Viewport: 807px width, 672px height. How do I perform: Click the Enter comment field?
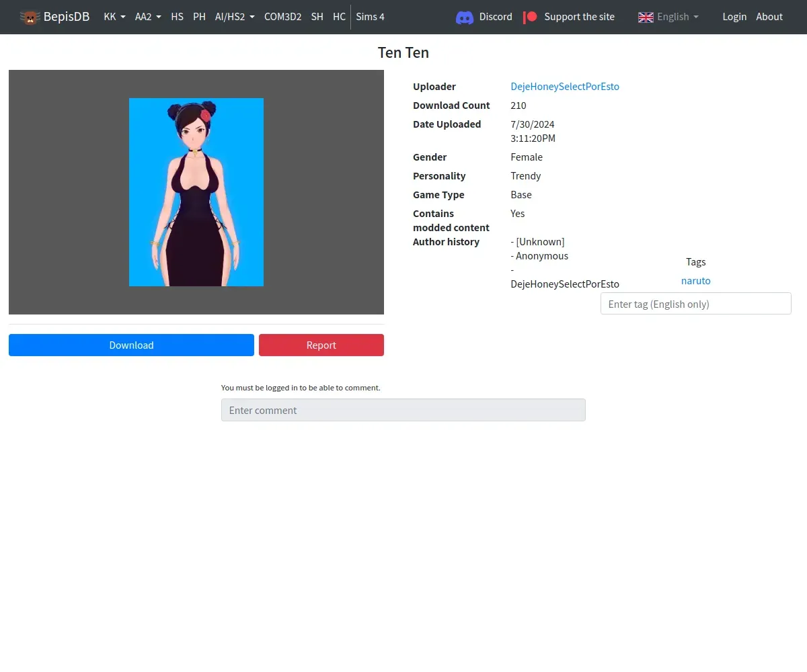coord(403,410)
